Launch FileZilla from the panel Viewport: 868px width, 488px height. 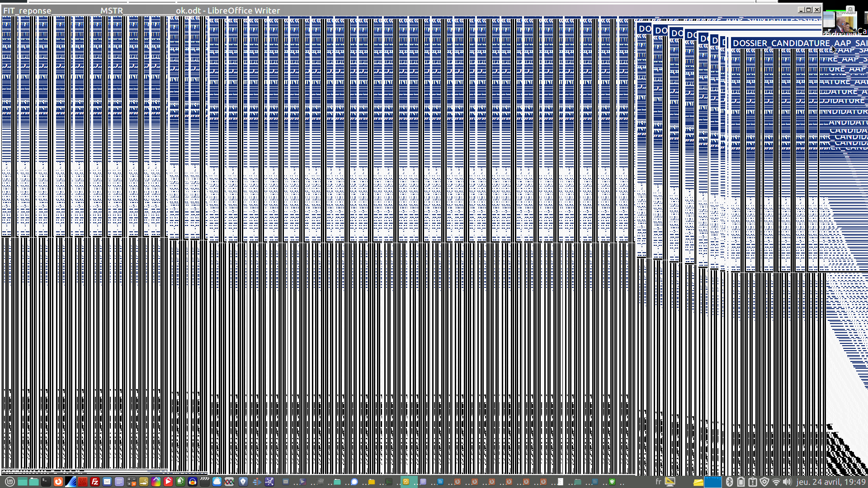pyautogui.click(x=95, y=482)
